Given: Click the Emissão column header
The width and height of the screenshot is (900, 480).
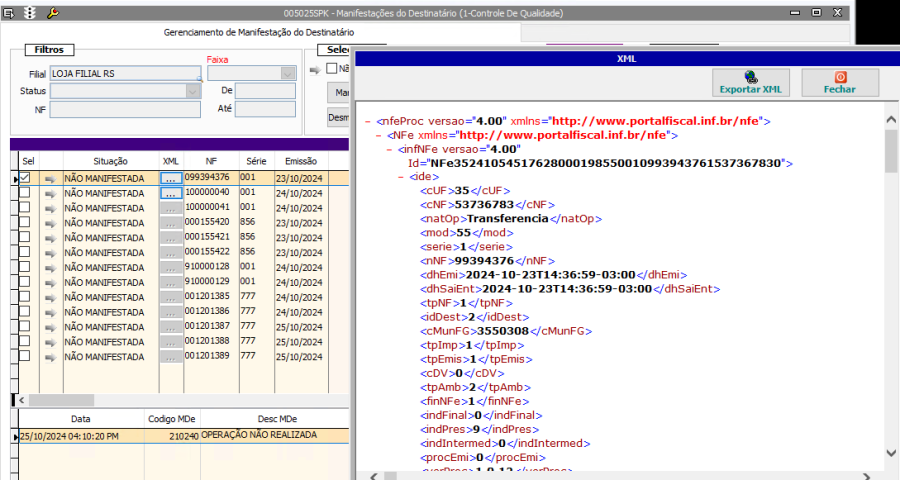Looking at the screenshot, I should tap(300, 160).
